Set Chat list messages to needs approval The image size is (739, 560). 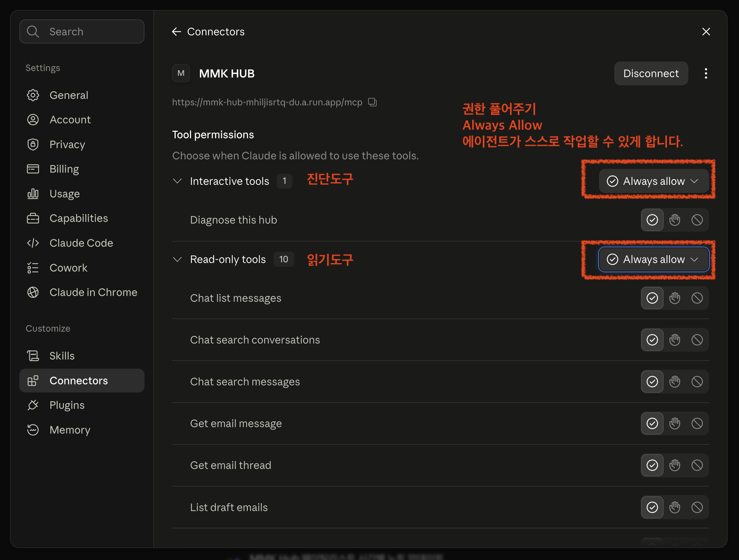point(674,298)
